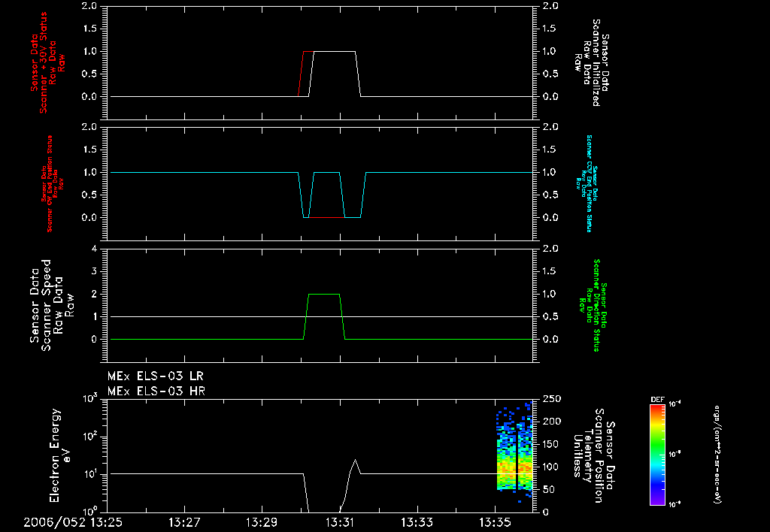Click the "200" tick on scanner position axis
This screenshot has width=770, height=532.
pos(550,422)
